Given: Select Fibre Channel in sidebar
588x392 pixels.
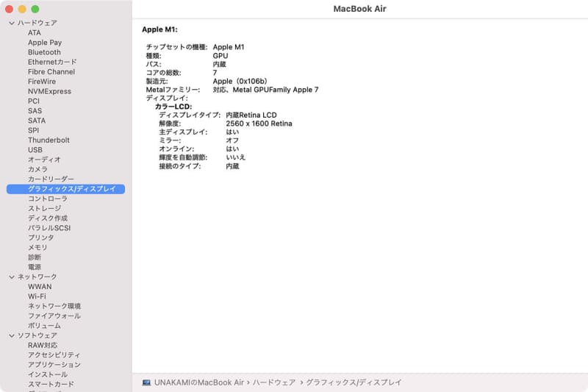Looking at the screenshot, I should tap(51, 72).
